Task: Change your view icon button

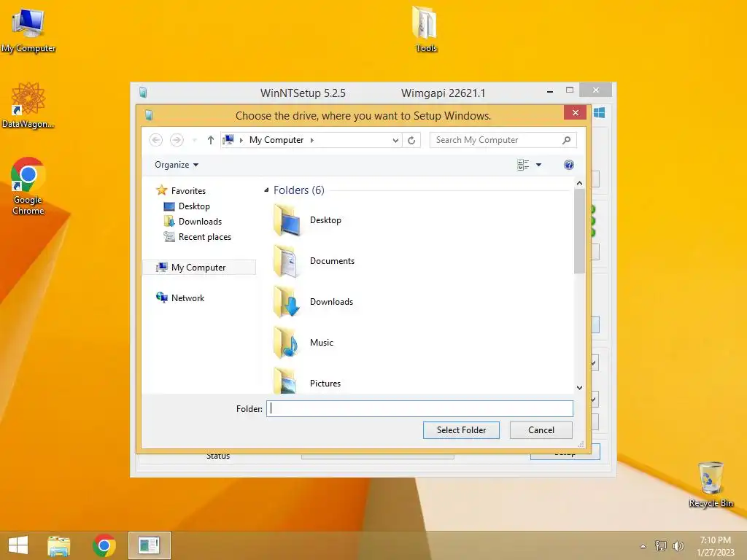Action: tap(523, 165)
